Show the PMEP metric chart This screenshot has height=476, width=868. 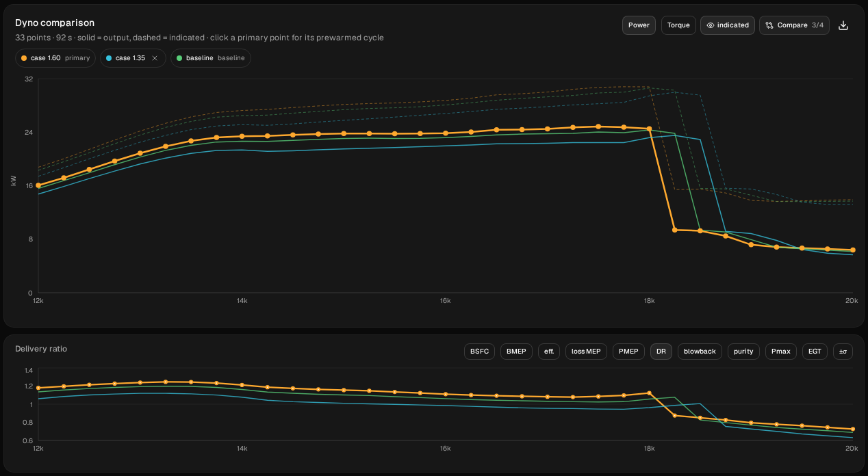coord(628,352)
